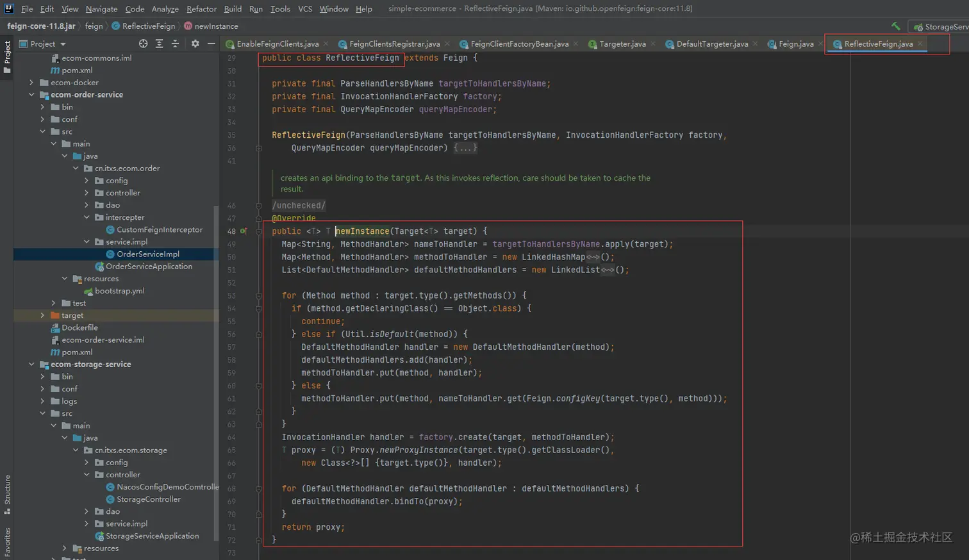969x560 pixels.
Task: Click the fold toggle at line 53 for loop
Action: tap(259, 296)
